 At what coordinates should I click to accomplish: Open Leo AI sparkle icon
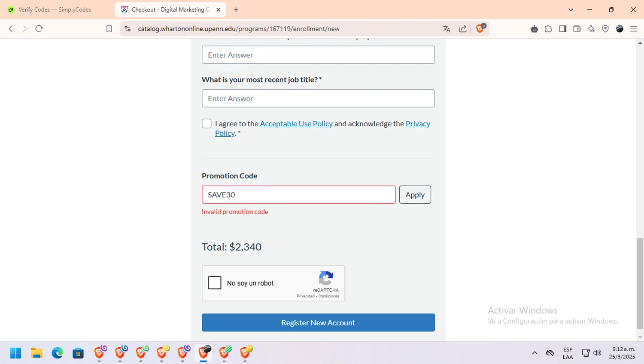pyautogui.click(x=591, y=29)
